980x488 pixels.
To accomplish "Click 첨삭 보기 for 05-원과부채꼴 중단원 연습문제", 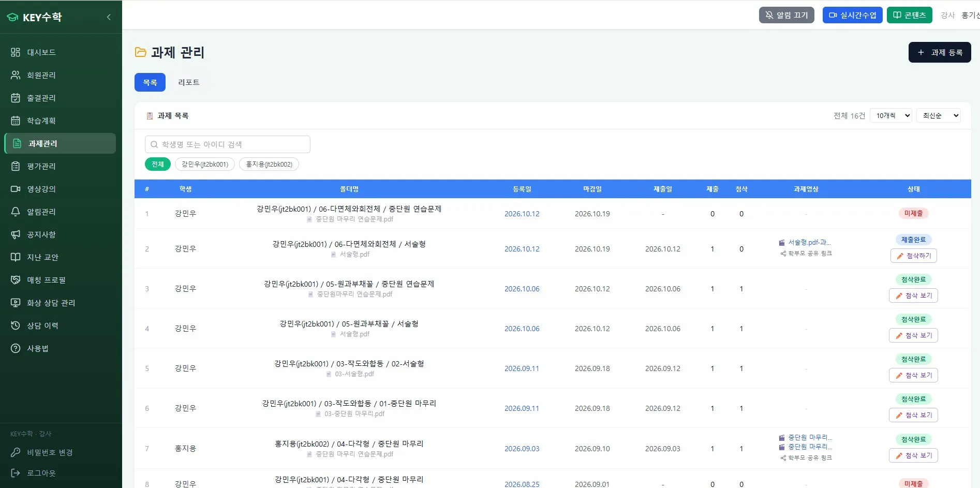I will coord(914,295).
